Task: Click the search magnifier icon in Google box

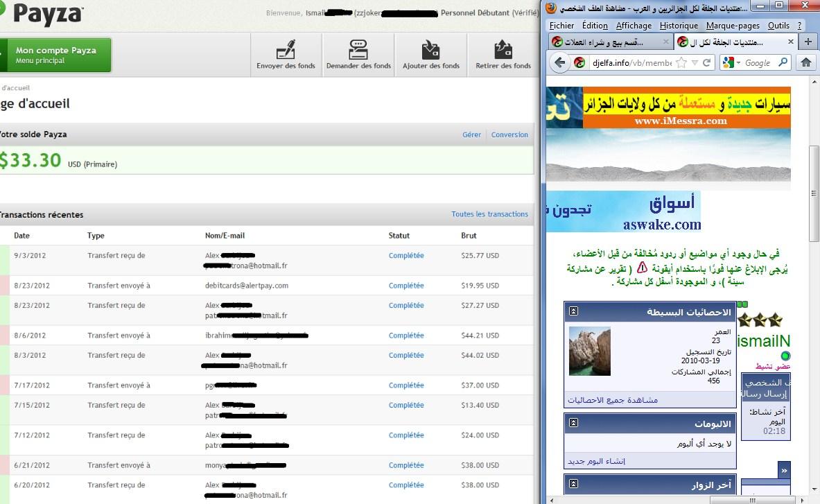Action: [783, 62]
